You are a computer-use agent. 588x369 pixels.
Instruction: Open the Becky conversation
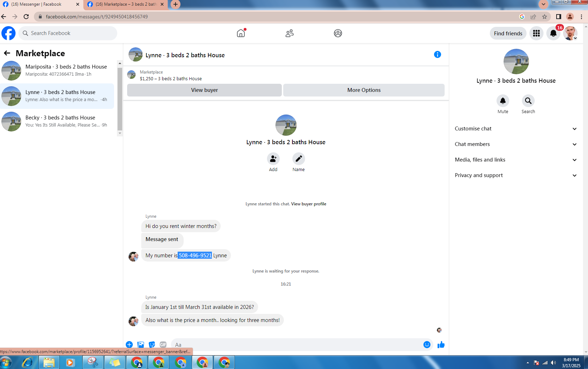click(57, 121)
